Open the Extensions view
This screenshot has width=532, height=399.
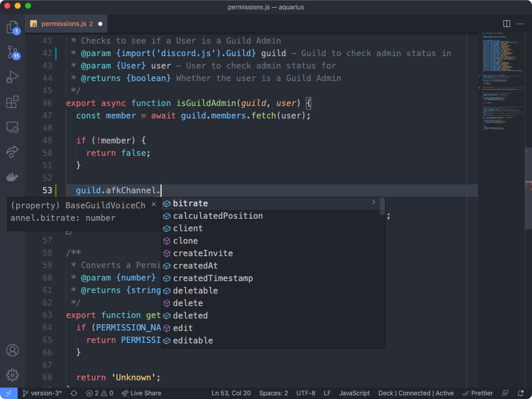12,102
